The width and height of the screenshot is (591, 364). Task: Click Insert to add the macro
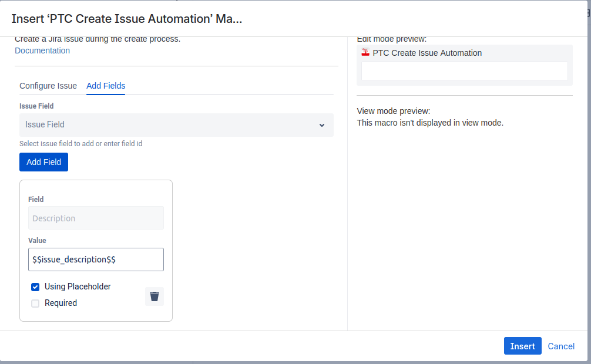(522, 346)
